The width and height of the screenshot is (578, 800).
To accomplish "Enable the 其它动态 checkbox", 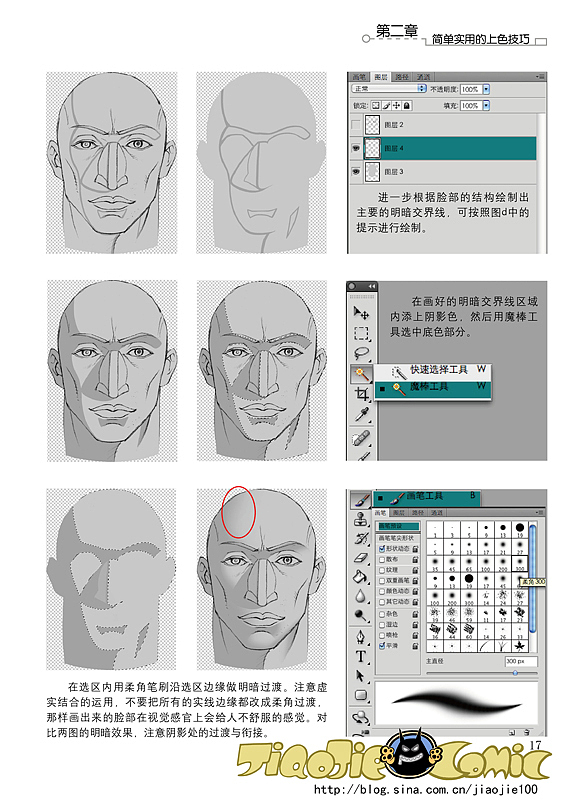I will pyautogui.click(x=382, y=602).
